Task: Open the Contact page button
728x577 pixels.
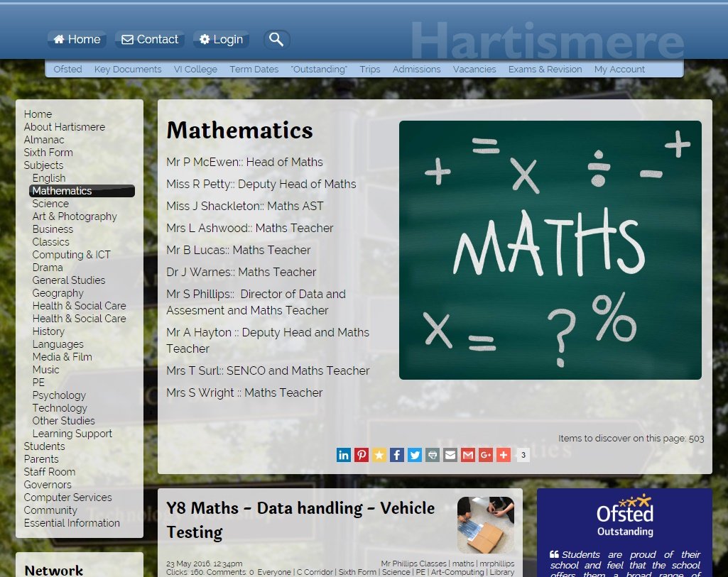Action: point(150,40)
